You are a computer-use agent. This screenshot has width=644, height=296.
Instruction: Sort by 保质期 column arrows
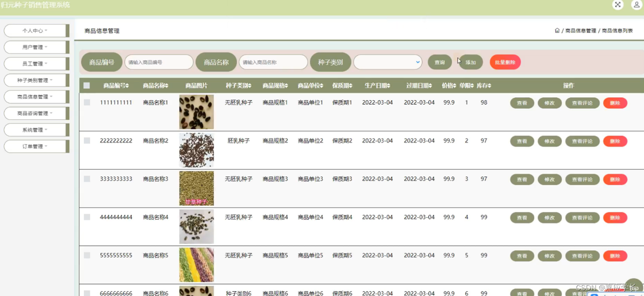(x=351, y=86)
